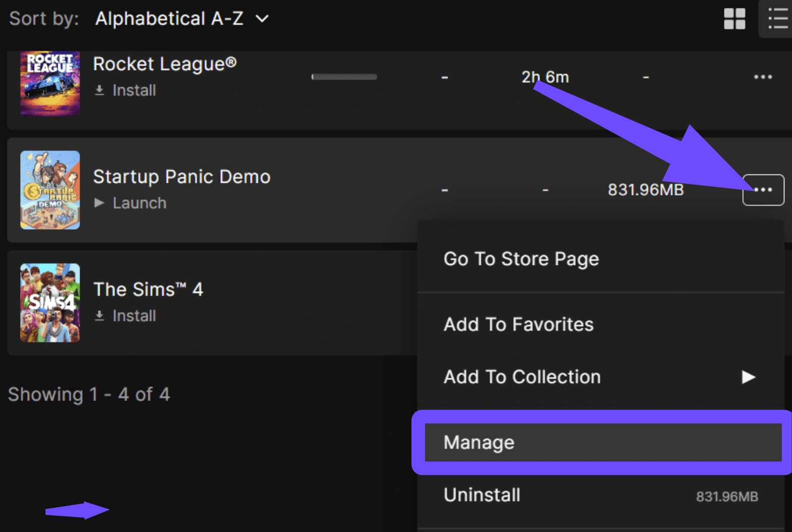The height and width of the screenshot is (532, 792).
Task: Click The Sims 4 download install icon
Action: coord(99,316)
